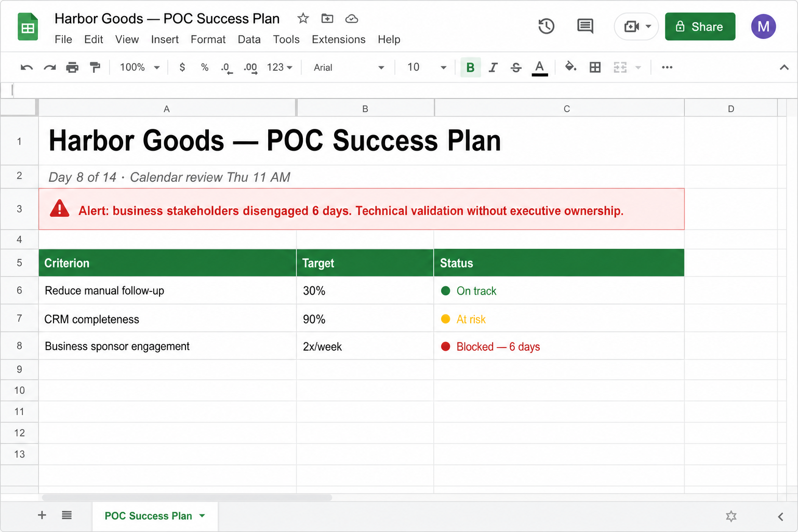The height and width of the screenshot is (532, 798).
Task: Open the comments panel icon
Action: click(586, 26)
